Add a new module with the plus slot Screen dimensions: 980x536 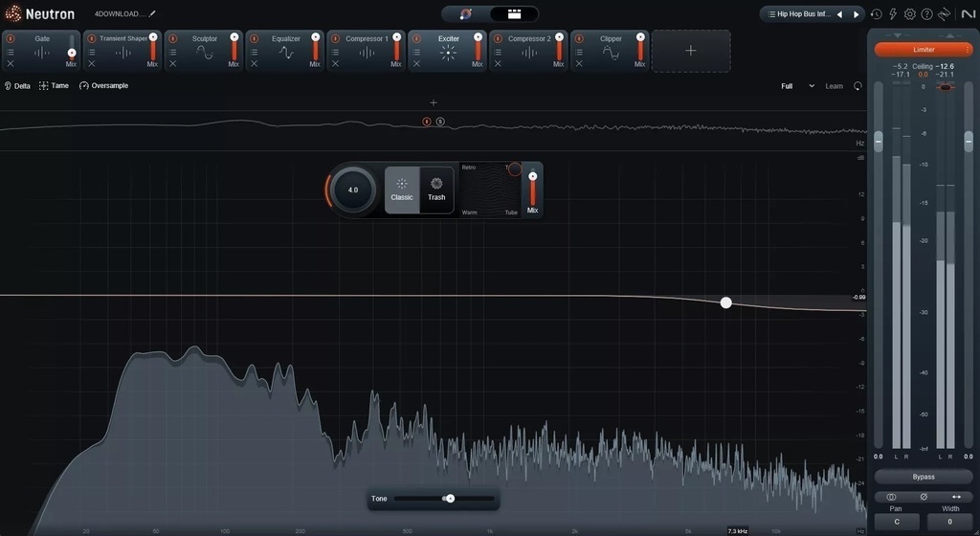tap(691, 51)
